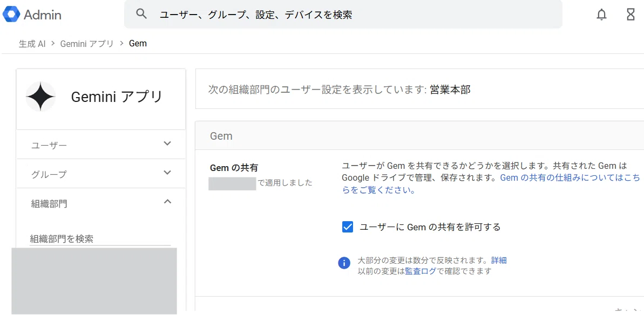The height and width of the screenshot is (315, 644).
Task: Click the Admin title text
Action: (x=43, y=15)
